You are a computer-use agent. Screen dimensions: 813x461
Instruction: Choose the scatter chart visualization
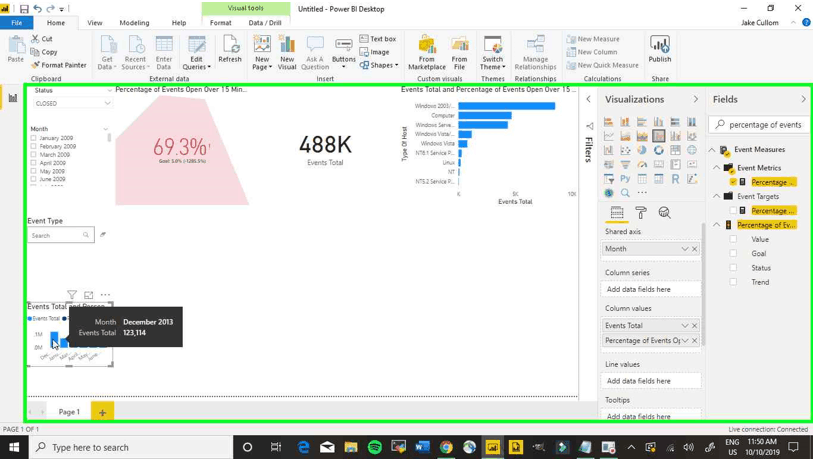click(625, 150)
